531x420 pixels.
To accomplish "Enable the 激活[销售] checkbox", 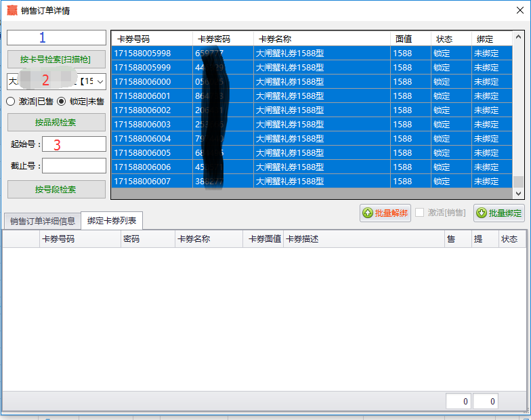I will point(420,213).
